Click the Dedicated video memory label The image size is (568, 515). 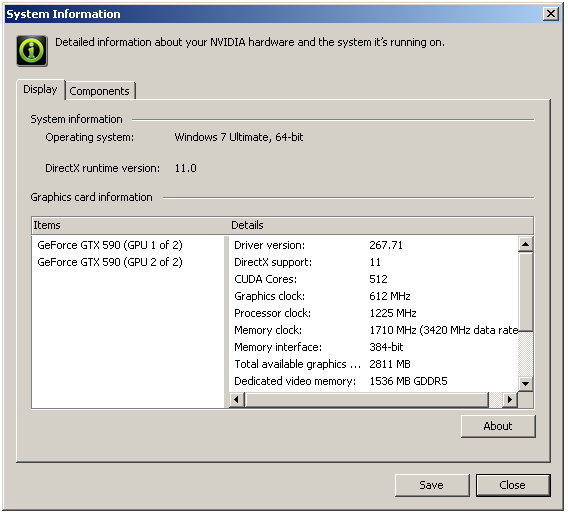(295, 381)
